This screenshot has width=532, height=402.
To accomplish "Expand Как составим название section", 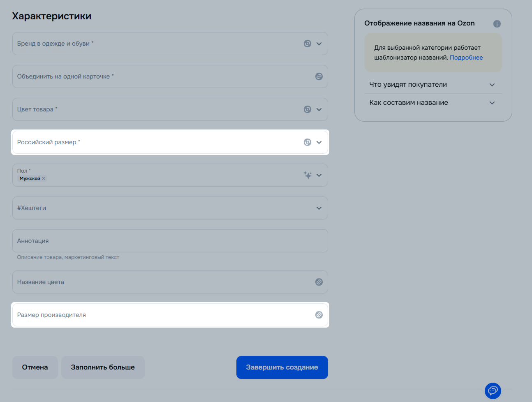I will (x=492, y=103).
